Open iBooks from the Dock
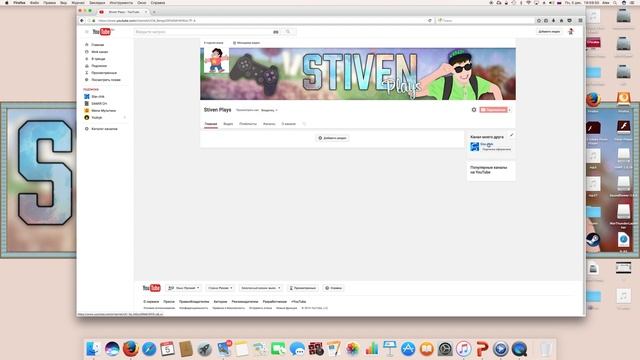 click(x=427, y=349)
